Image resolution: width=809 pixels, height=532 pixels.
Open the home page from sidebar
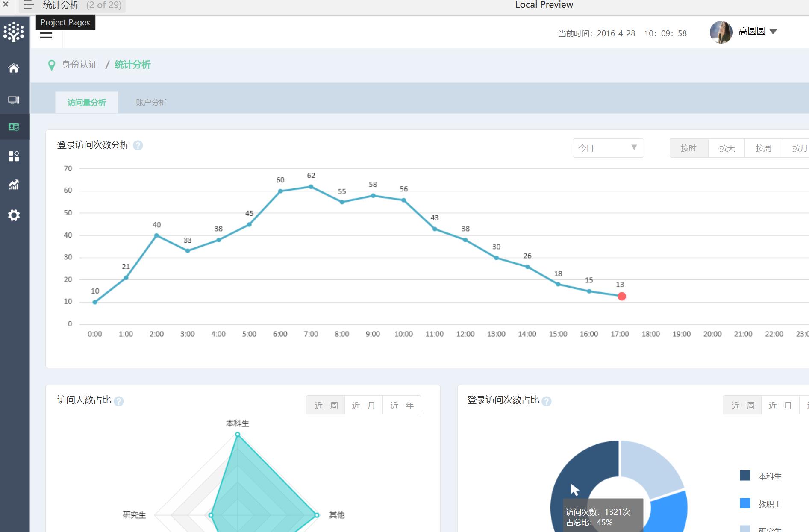(14, 68)
